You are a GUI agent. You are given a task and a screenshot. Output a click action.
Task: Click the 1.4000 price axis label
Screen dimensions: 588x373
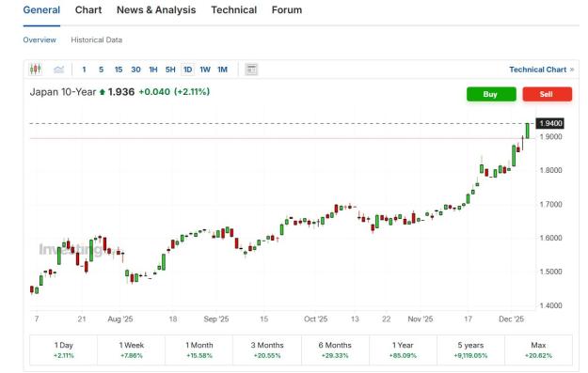[x=551, y=305]
